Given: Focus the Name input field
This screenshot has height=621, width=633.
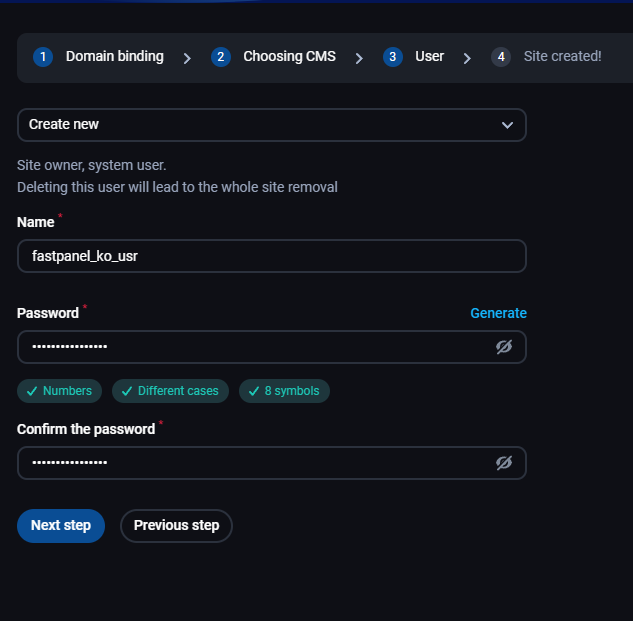Looking at the screenshot, I should click(x=272, y=256).
